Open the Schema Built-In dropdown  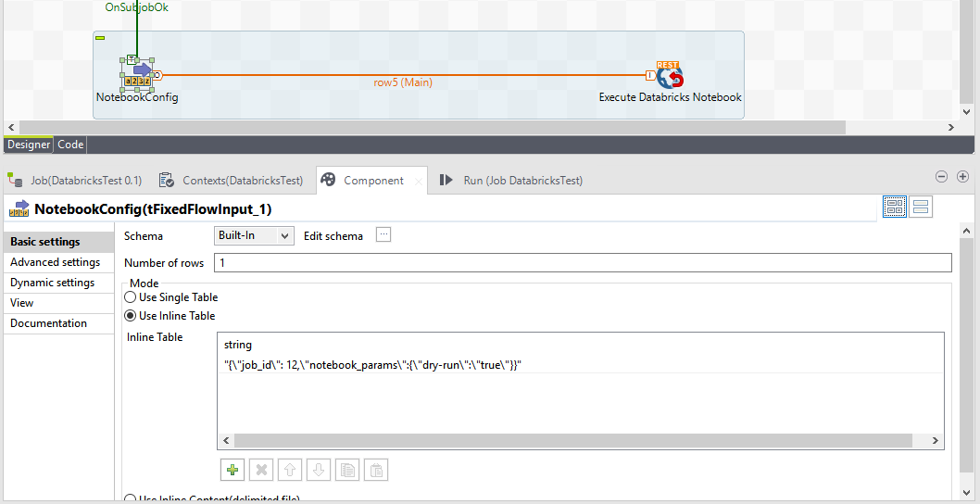coord(254,235)
